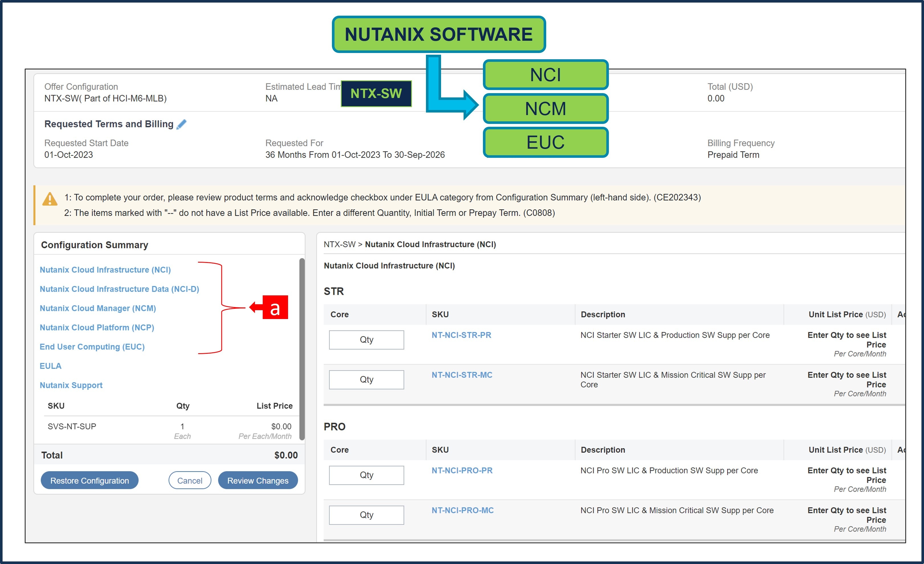Click Qty field for NT-NCI-PRO-MC
The height and width of the screenshot is (564, 924).
[x=366, y=515]
